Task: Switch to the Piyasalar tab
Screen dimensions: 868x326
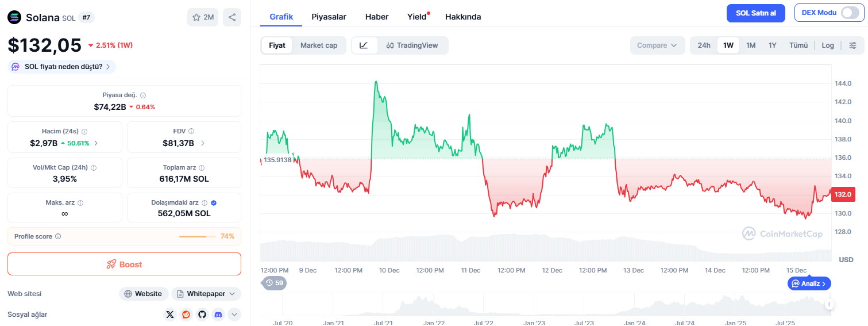Action: tap(329, 17)
